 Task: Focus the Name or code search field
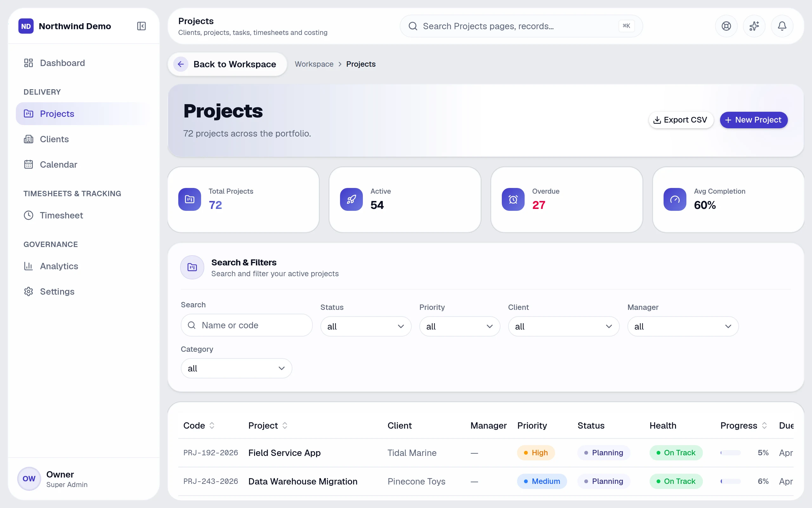[247, 325]
